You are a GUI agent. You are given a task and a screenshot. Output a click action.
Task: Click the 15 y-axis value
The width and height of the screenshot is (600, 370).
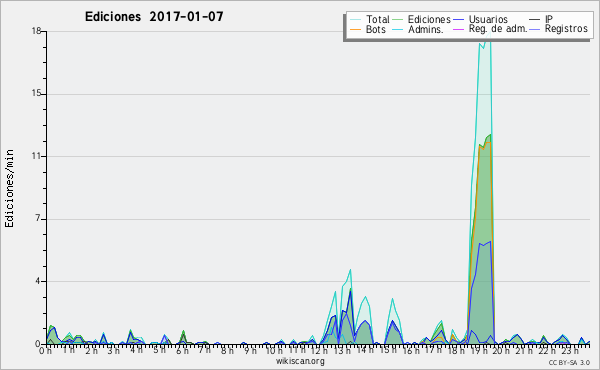point(36,94)
